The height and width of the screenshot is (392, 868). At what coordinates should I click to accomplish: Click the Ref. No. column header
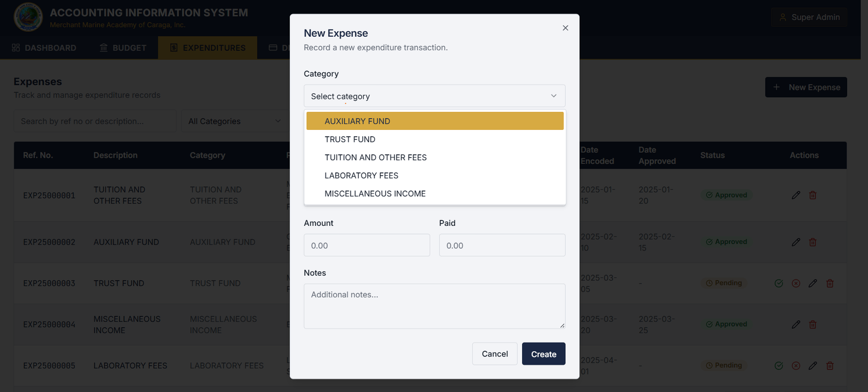38,155
